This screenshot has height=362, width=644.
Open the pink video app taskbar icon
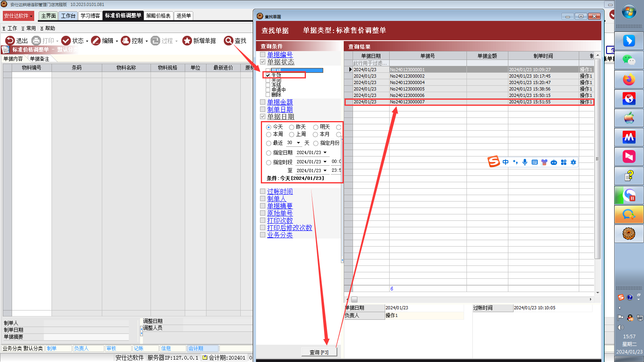coord(629,156)
